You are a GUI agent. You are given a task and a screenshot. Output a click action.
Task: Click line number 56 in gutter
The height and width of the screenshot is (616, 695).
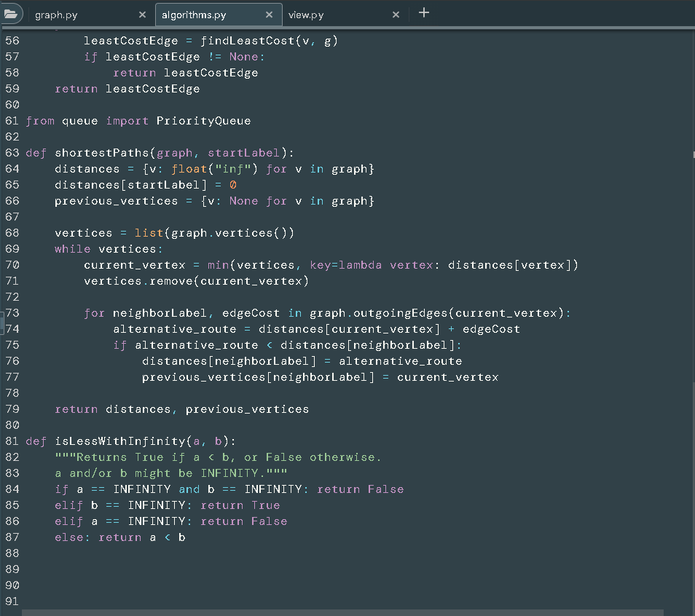pos(12,41)
